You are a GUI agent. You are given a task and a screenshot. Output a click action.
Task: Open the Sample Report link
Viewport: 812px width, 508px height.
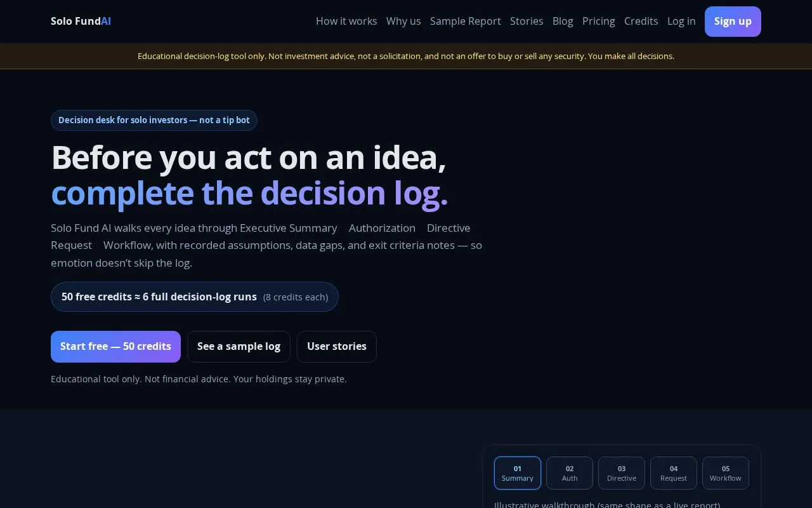pyautogui.click(x=466, y=21)
